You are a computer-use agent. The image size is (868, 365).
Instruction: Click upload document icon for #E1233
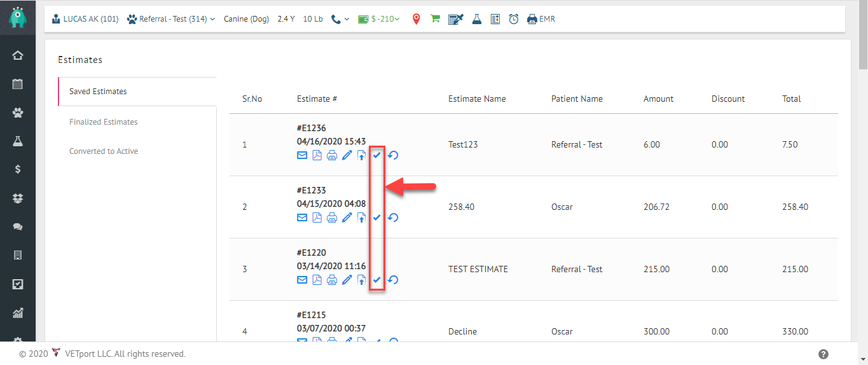point(361,217)
